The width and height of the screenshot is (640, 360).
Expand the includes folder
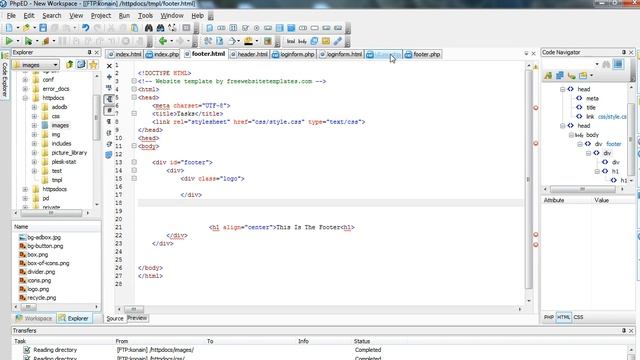(34, 144)
